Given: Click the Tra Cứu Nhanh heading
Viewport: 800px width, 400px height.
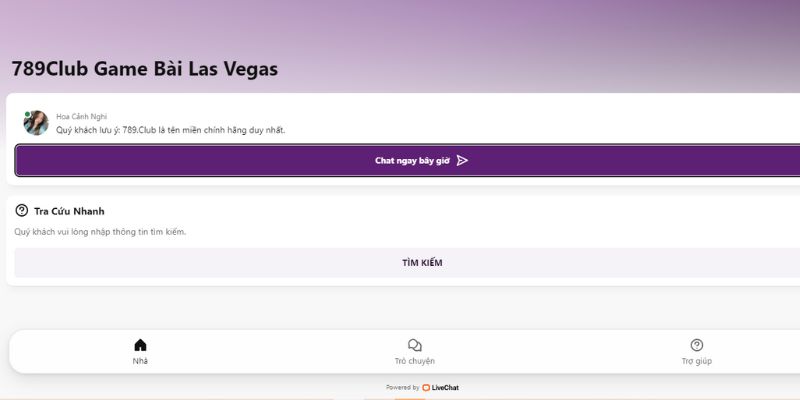Looking at the screenshot, I should (x=69, y=211).
